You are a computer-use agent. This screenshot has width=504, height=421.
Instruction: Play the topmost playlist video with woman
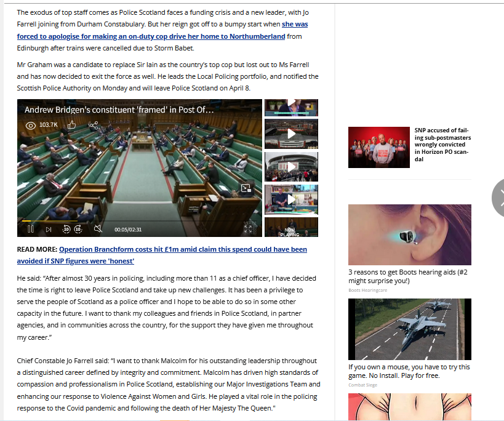coord(291,108)
